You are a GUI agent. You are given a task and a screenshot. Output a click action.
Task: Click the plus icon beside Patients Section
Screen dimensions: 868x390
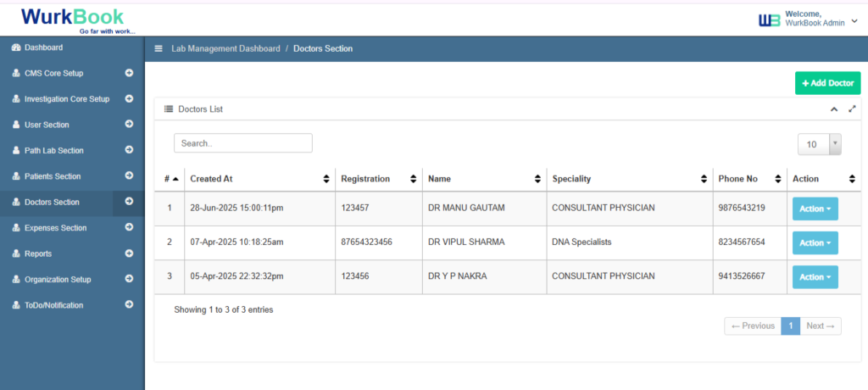pos(129,176)
